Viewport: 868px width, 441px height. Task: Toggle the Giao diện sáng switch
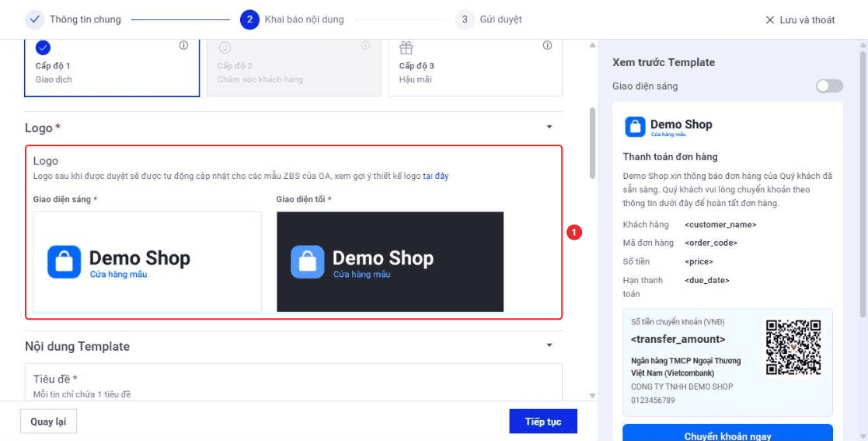pyautogui.click(x=829, y=86)
